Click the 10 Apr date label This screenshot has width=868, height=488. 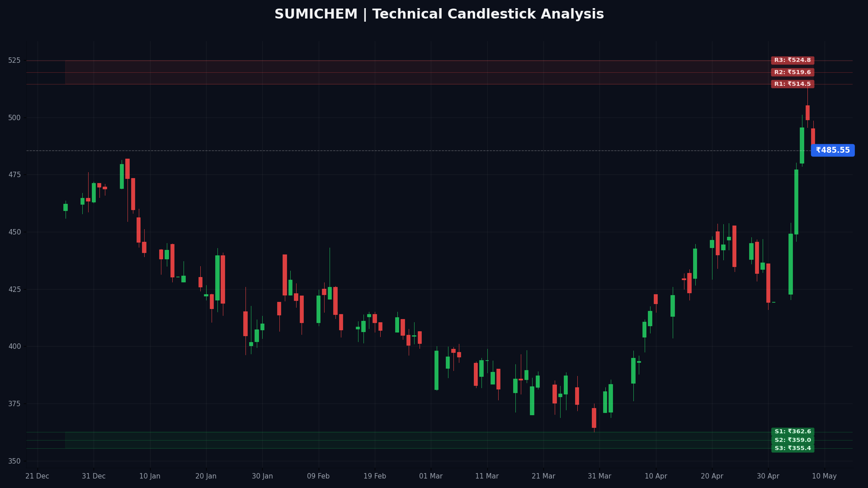[656, 476]
